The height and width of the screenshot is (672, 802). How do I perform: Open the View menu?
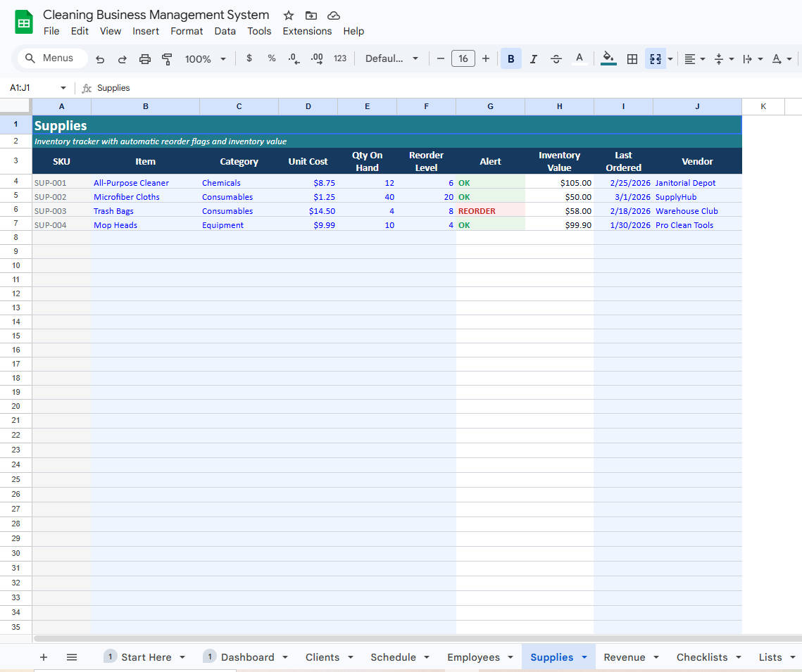coord(111,31)
